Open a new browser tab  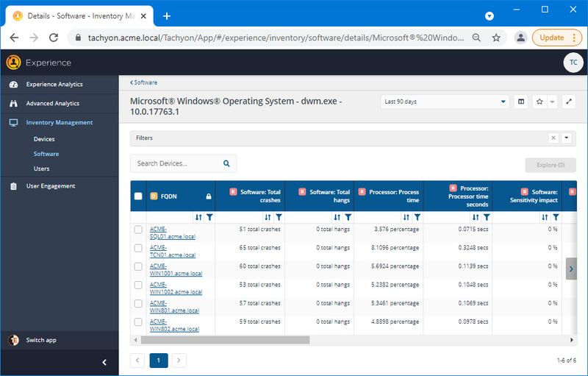coord(167,16)
